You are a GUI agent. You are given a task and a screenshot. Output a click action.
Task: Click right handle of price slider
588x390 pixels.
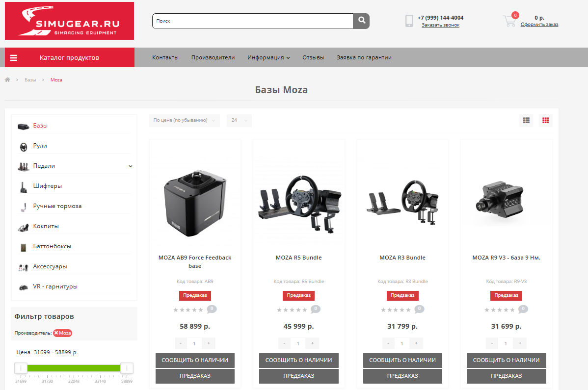click(127, 368)
